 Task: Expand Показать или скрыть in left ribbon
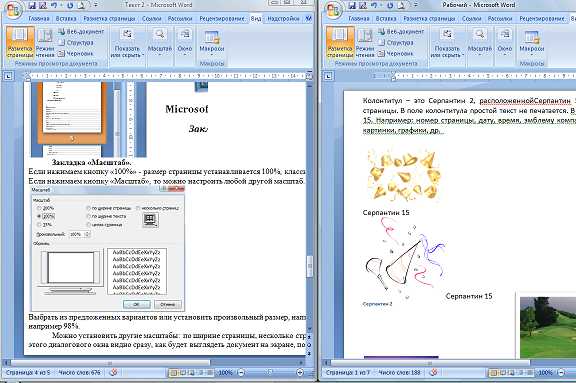point(127,43)
